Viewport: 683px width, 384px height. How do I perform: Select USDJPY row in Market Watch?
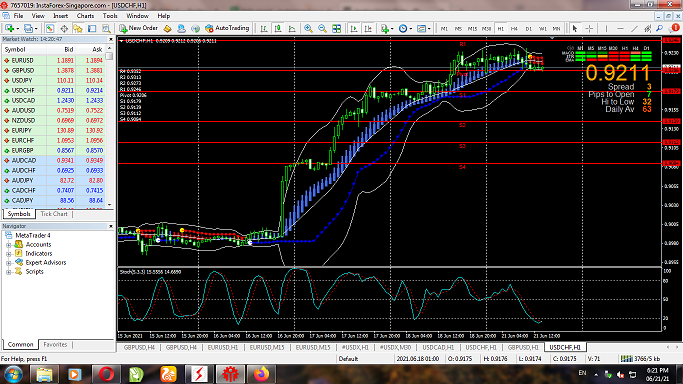[x=53, y=81]
